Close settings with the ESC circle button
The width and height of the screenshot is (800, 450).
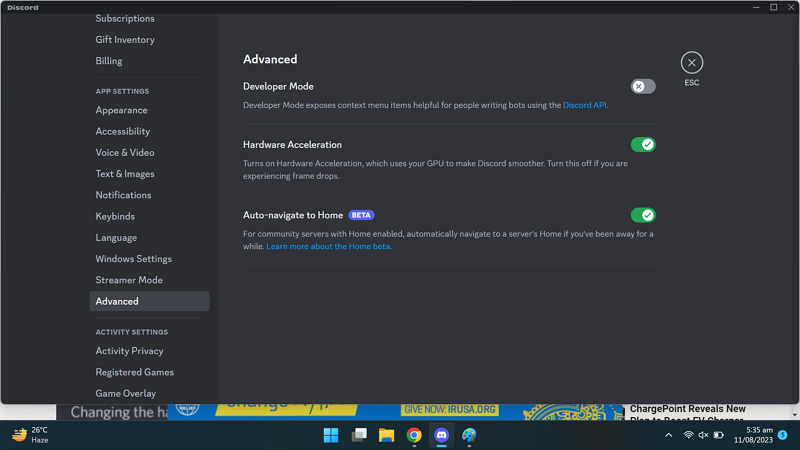[691, 63]
